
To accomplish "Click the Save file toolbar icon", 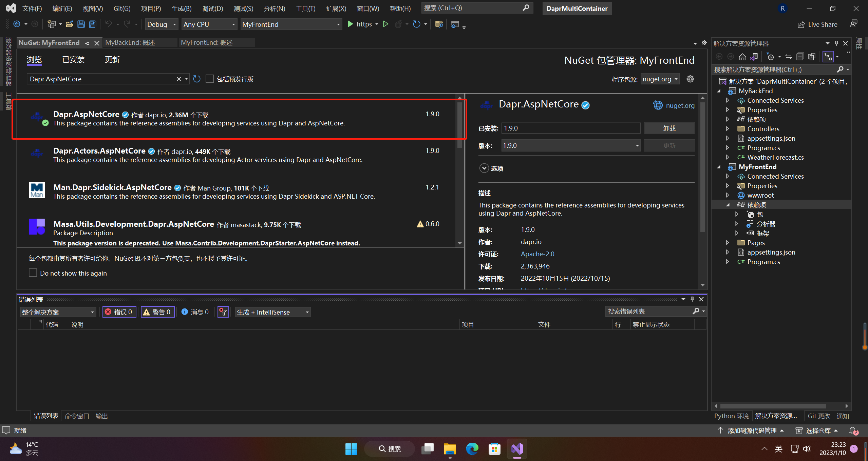I will pos(81,24).
